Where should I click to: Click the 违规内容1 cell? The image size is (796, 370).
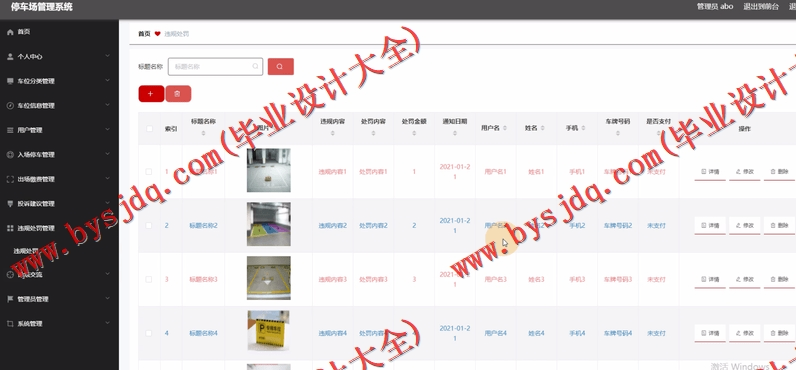(333, 172)
